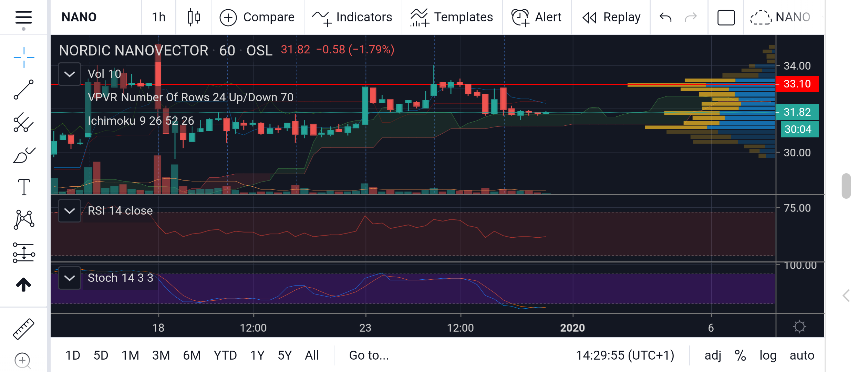Open timezone menu 14:29:55 (UTC+1)

pyautogui.click(x=625, y=355)
